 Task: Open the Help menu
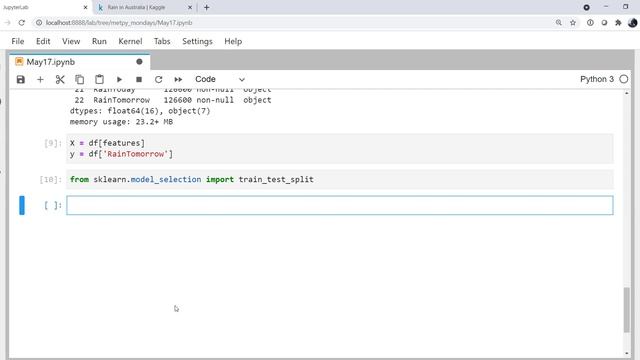point(233,41)
